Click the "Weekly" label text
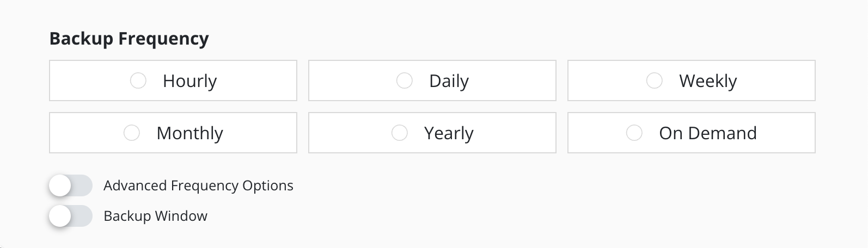 (x=707, y=81)
